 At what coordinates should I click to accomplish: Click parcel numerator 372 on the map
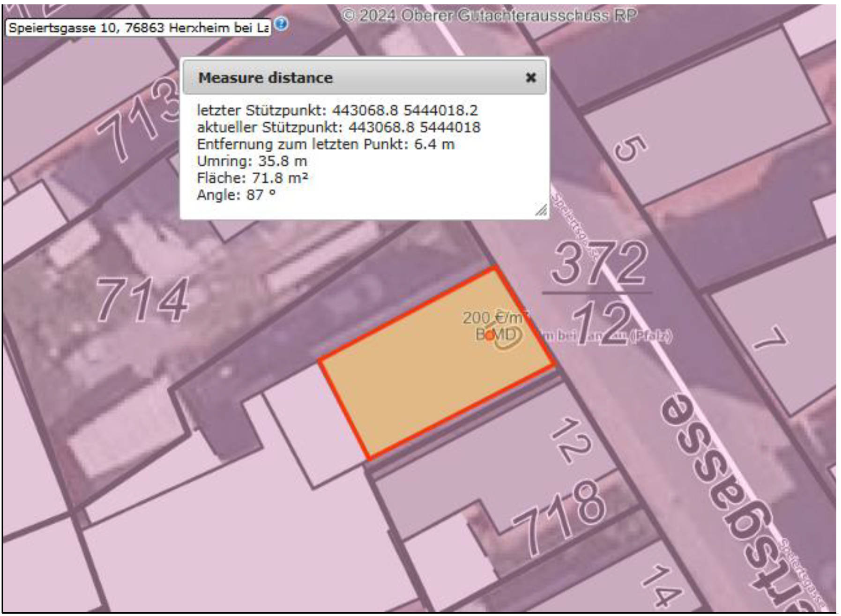point(600,263)
